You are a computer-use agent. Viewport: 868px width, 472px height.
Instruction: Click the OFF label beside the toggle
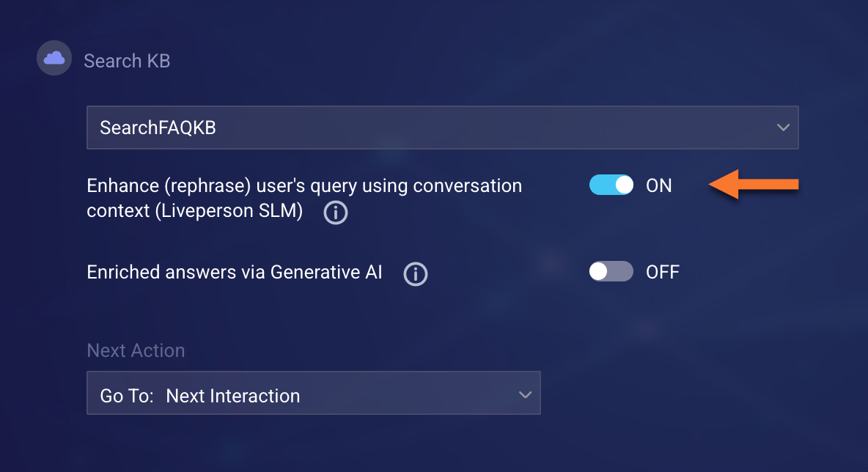662,273
